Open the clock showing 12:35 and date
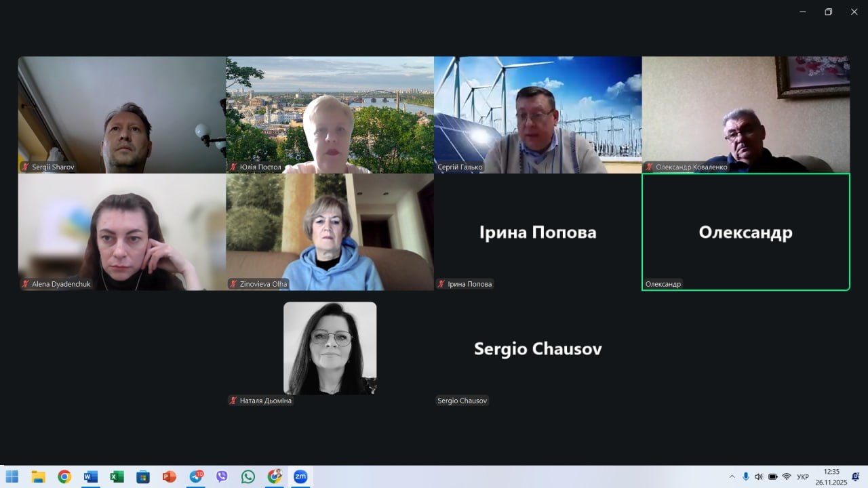 (831, 476)
